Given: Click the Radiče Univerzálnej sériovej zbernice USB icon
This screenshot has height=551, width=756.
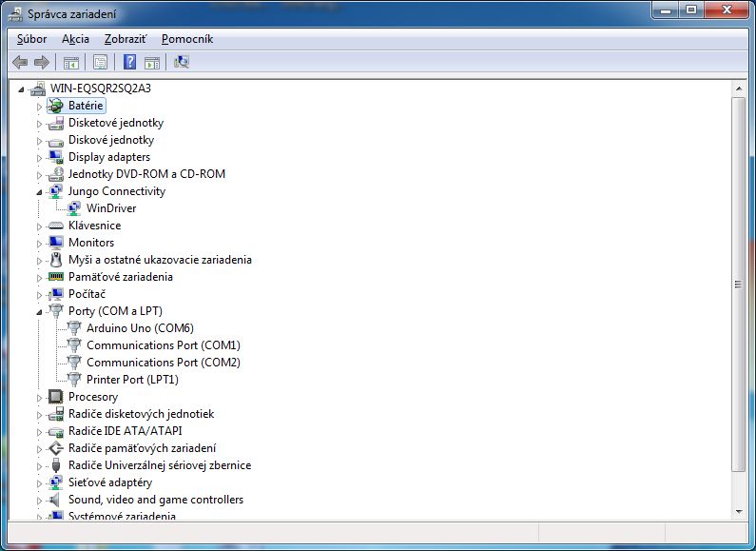Looking at the screenshot, I should click(56, 465).
